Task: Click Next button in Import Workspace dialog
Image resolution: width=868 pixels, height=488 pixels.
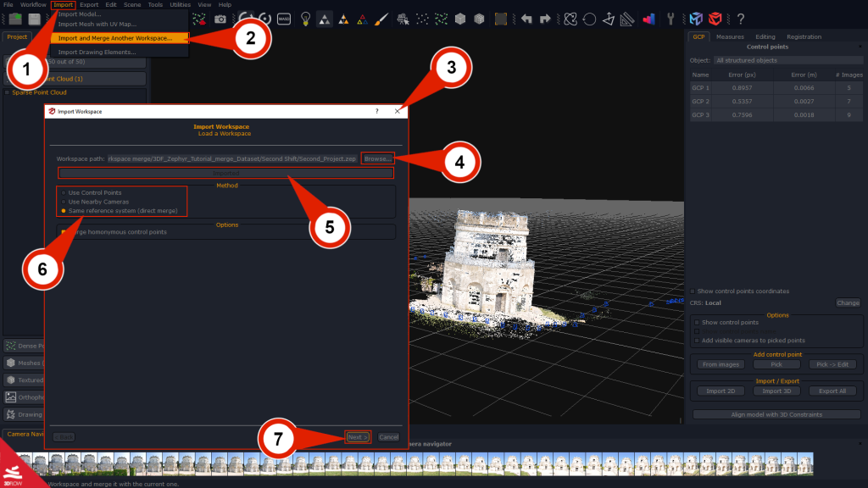Action: [x=358, y=437]
